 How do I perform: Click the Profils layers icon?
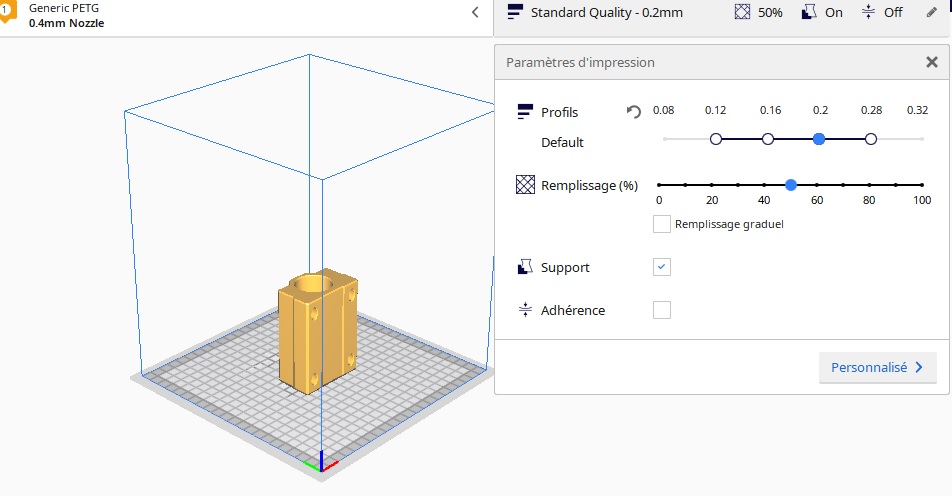pos(525,112)
